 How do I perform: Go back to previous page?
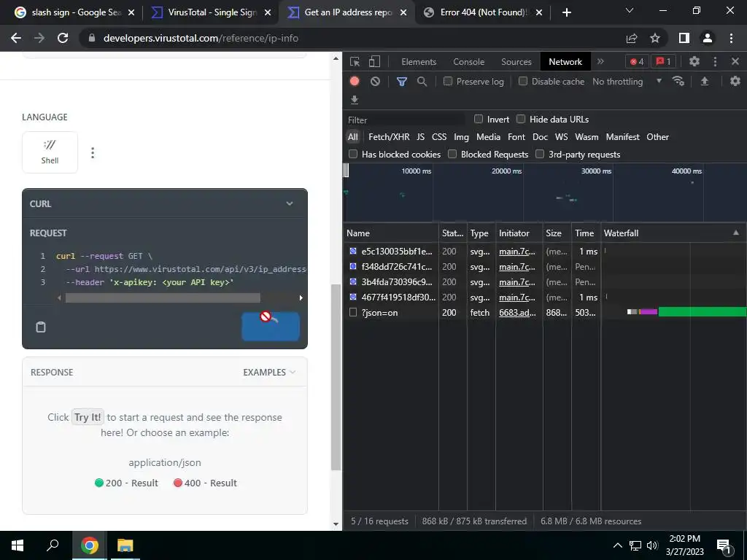[x=16, y=38]
